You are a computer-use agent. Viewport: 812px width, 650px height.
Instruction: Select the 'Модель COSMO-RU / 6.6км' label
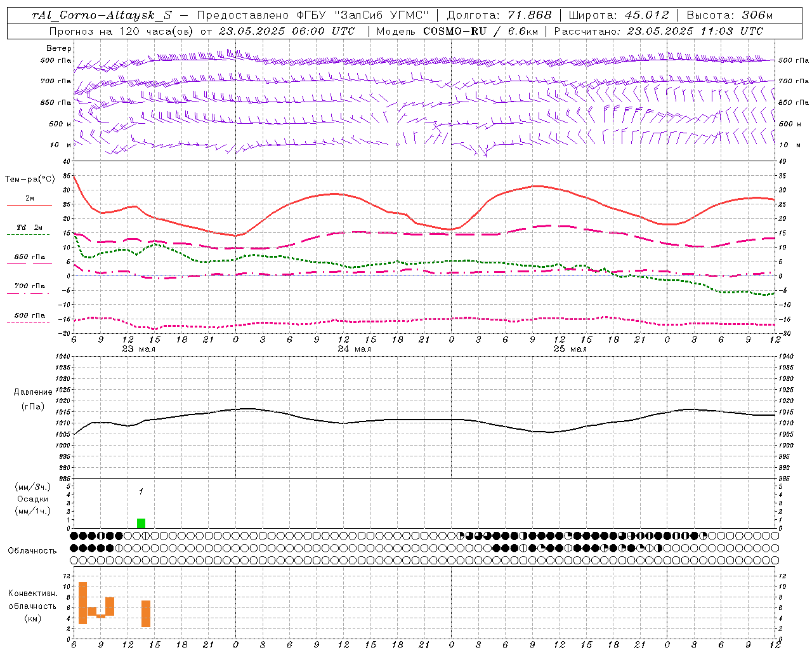457,31
